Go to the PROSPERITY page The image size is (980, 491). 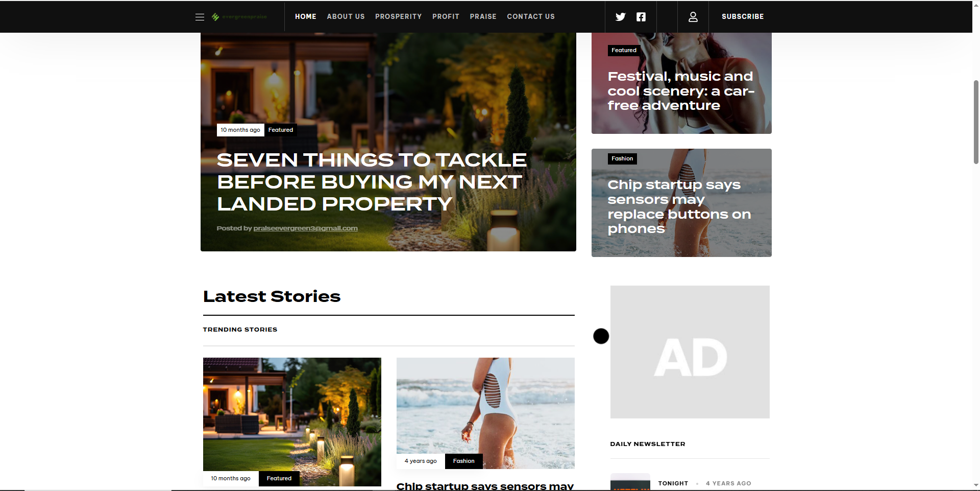pos(398,16)
